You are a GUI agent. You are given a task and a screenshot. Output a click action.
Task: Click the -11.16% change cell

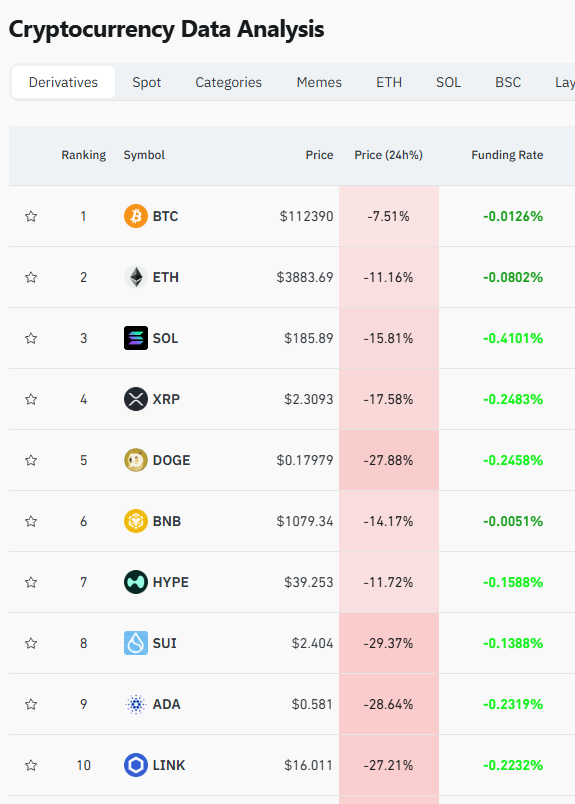coord(388,277)
